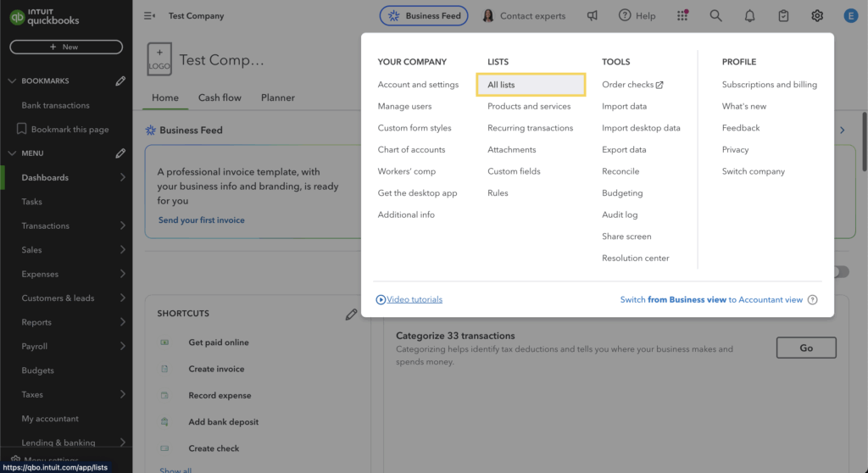Expand the Transactions submenu
The image size is (868, 473).
pyautogui.click(x=123, y=226)
